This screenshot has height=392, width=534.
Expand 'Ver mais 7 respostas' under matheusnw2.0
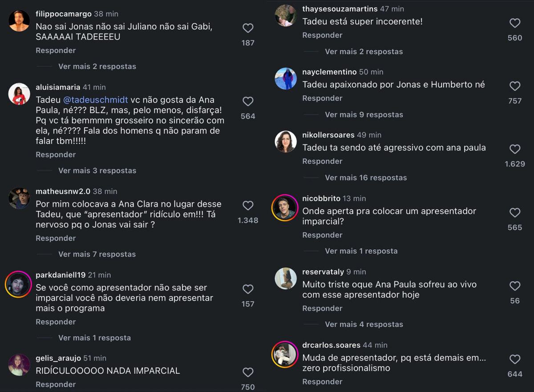tap(97, 254)
